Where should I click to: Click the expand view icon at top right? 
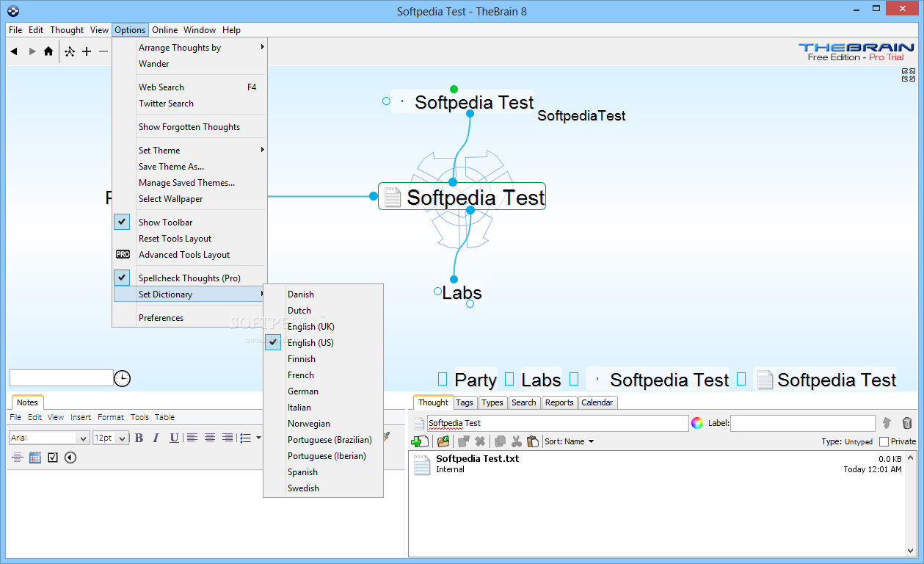point(909,74)
